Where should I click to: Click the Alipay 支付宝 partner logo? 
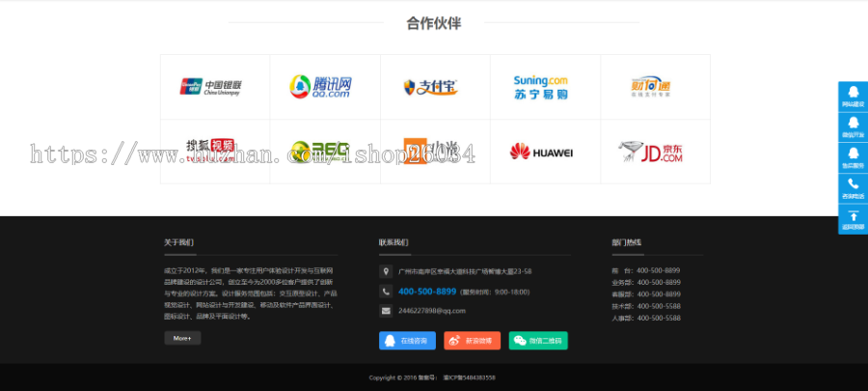[x=431, y=87]
